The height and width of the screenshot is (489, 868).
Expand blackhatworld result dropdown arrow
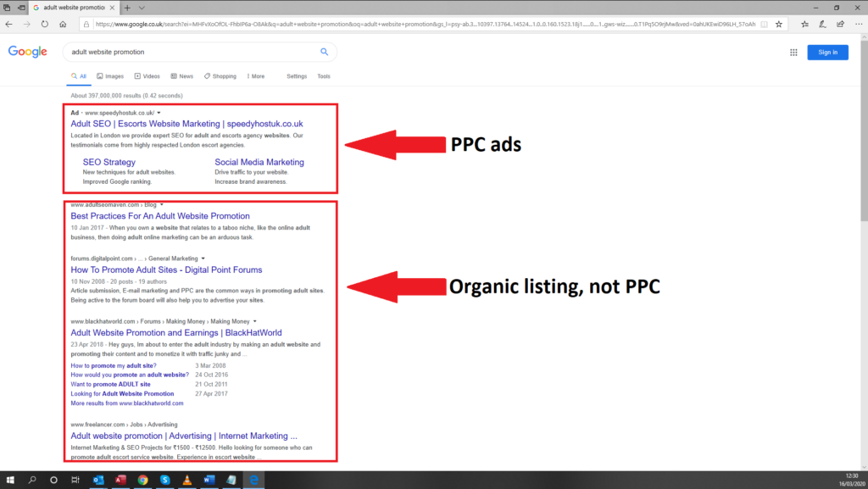pyautogui.click(x=254, y=321)
